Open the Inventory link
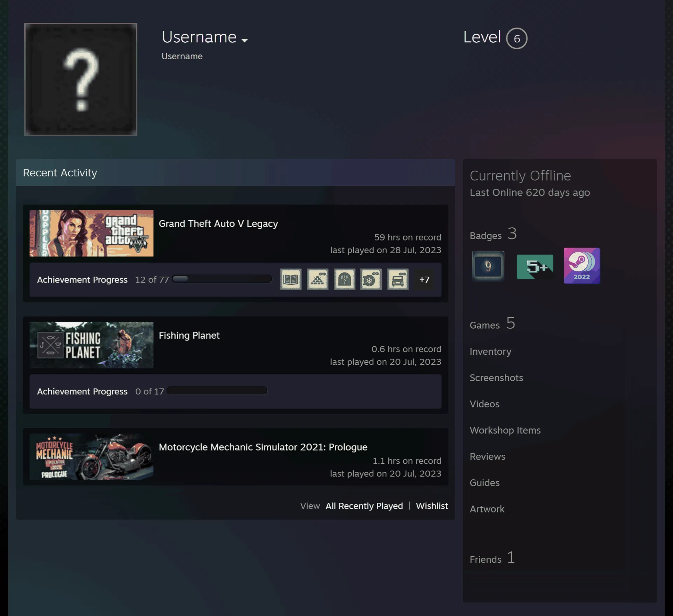The width and height of the screenshot is (673, 616). (x=490, y=352)
